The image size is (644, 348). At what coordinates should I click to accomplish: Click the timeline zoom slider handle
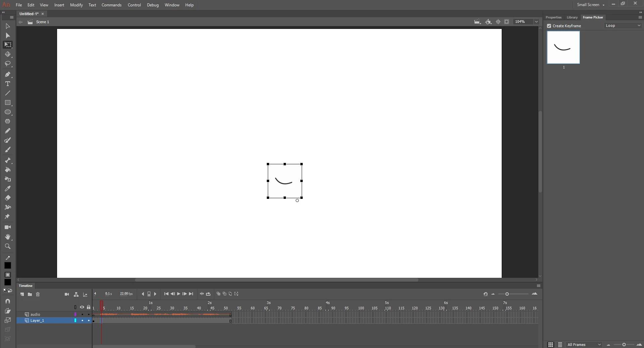tap(507, 294)
